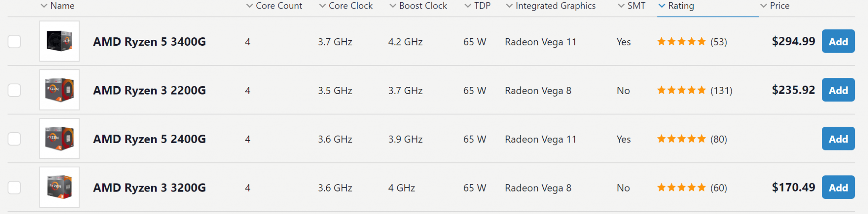Image resolution: width=868 pixels, height=214 pixels.
Task: Open the Ryzen 3 2200G product image
Action: tap(59, 90)
